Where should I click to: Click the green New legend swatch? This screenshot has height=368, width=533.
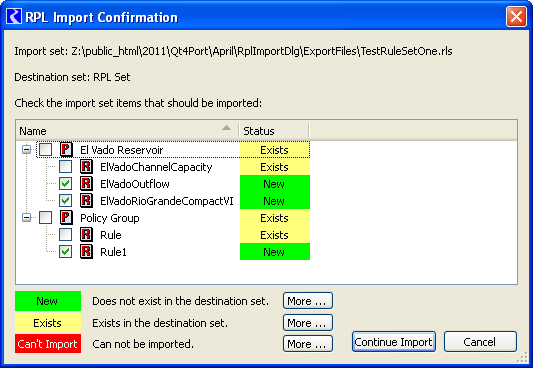pos(48,301)
